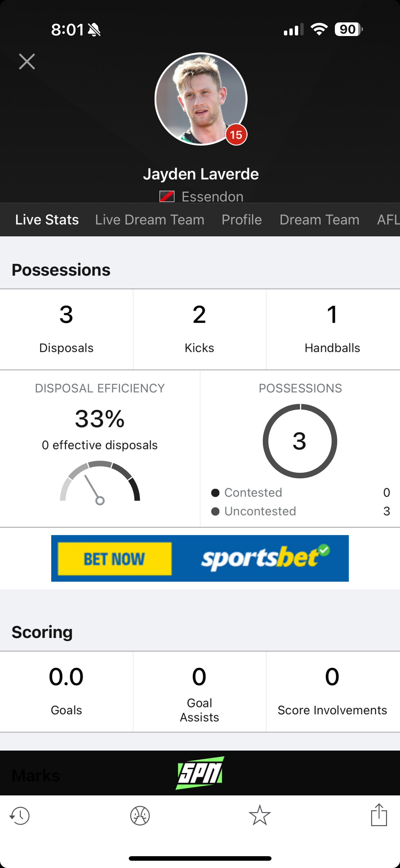Tap the number 15 jersey badge

[236, 135]
